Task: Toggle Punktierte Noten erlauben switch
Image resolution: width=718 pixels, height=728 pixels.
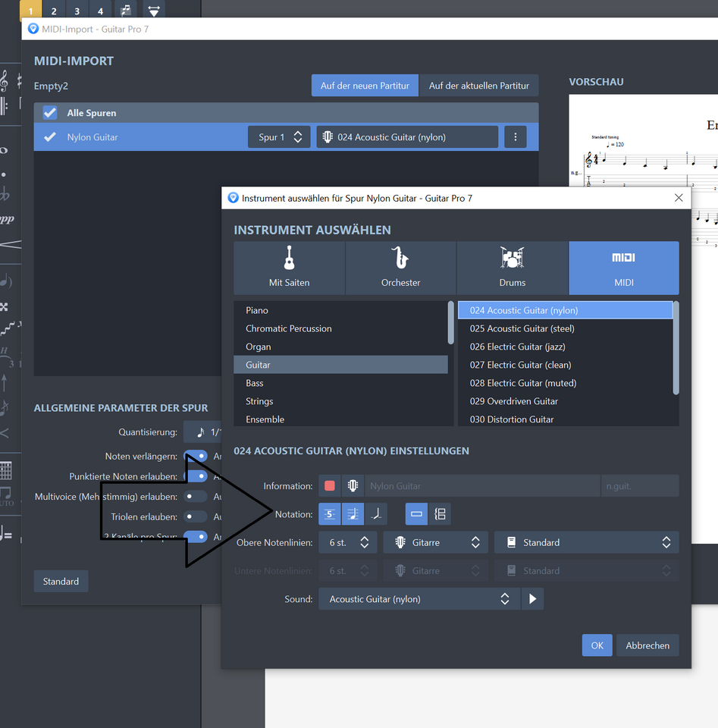Action: click(x=196, y=476)
